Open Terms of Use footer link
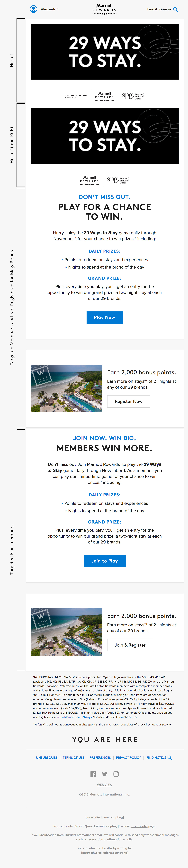Screen dimensions: 188x868 (73, 758)
